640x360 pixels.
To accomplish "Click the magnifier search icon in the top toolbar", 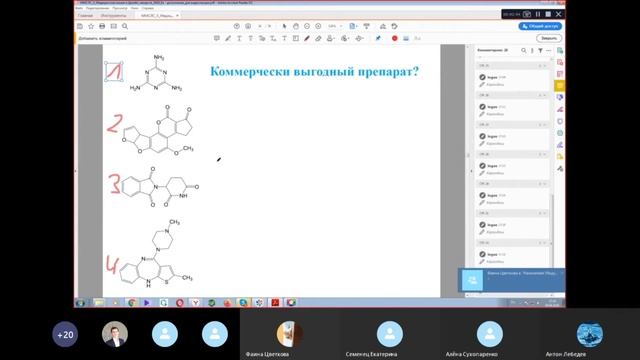I will click(x=125, y=26).
